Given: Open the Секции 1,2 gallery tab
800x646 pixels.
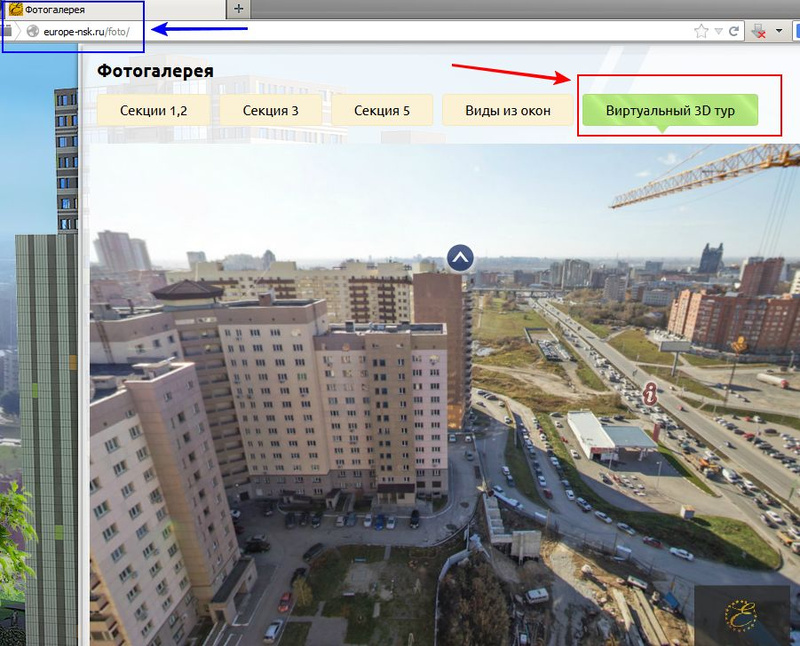Looking at the screenshot, I should coord(153,110).
